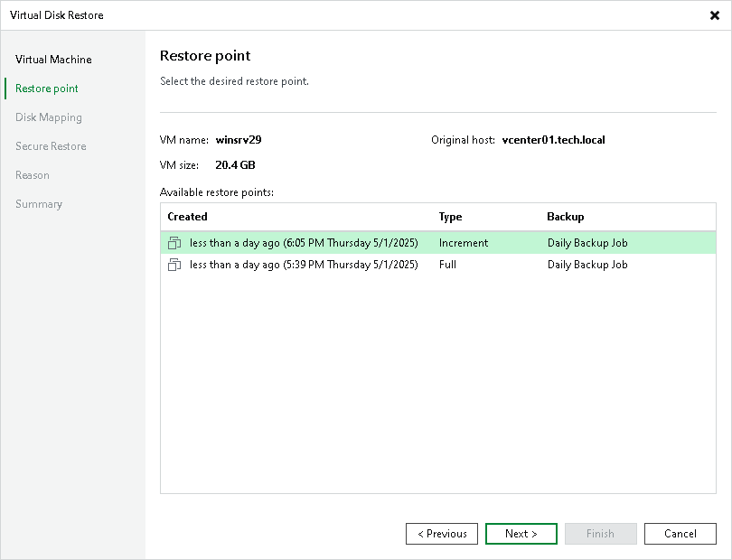This screenshot has width=732, height=560.
Task: Cancel the Virtual Disk Restore wizard
Action: click(x=680, y=534)
